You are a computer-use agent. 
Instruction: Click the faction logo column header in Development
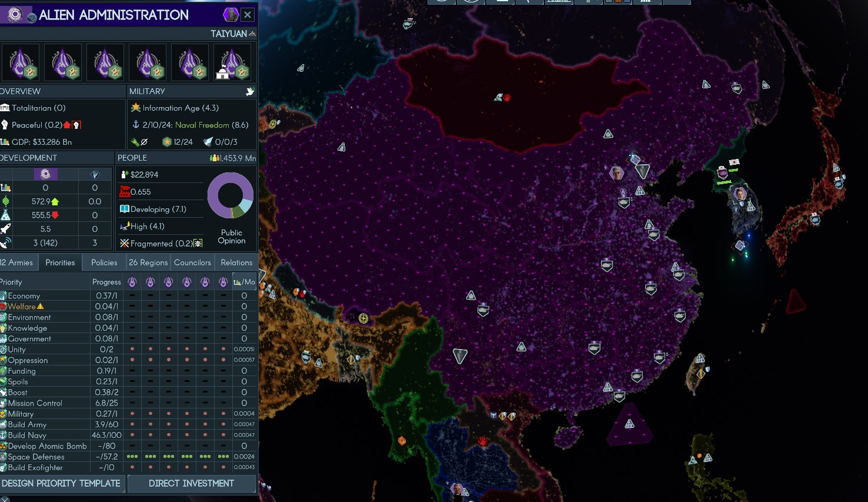coord(45,174)
